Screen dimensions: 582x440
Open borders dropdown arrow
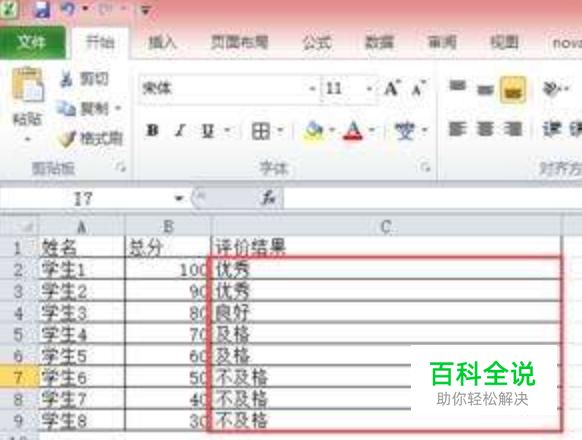coord(281,131)
